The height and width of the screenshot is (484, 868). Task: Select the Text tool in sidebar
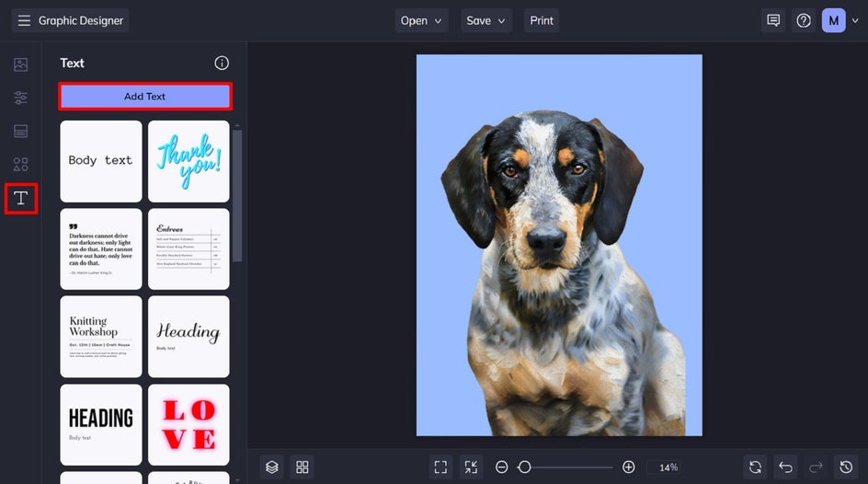21,198
